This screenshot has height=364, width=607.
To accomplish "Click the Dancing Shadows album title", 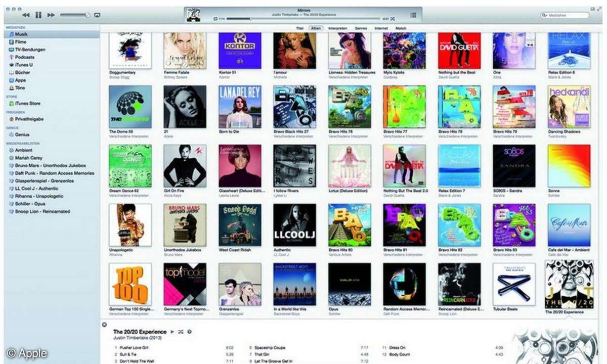I will point(564,131).
